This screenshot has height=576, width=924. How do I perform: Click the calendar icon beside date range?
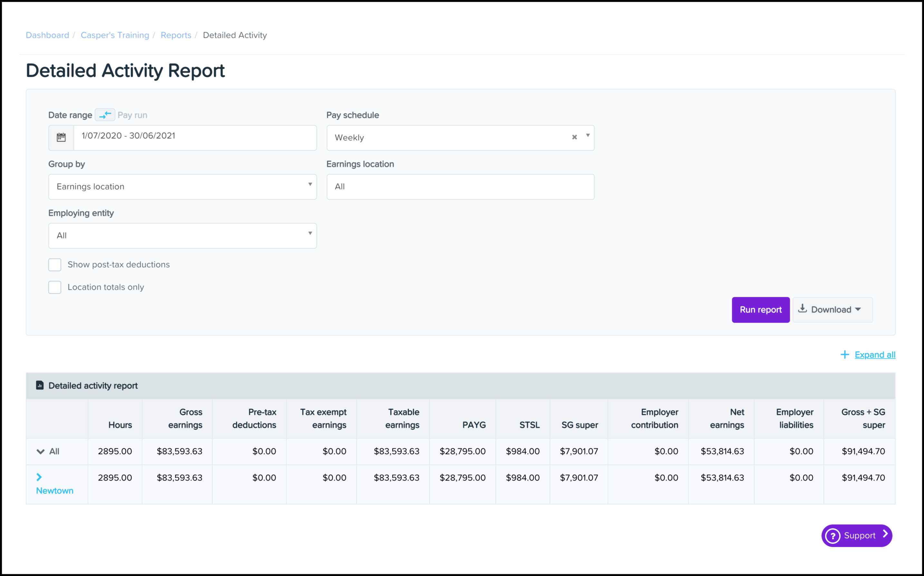pos(61,137)
